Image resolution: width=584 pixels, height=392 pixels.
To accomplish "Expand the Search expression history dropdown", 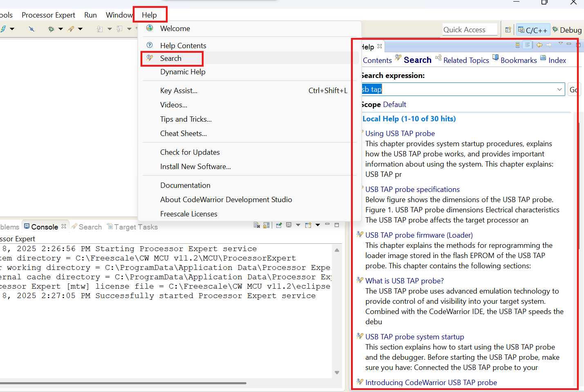I will 559,89.
